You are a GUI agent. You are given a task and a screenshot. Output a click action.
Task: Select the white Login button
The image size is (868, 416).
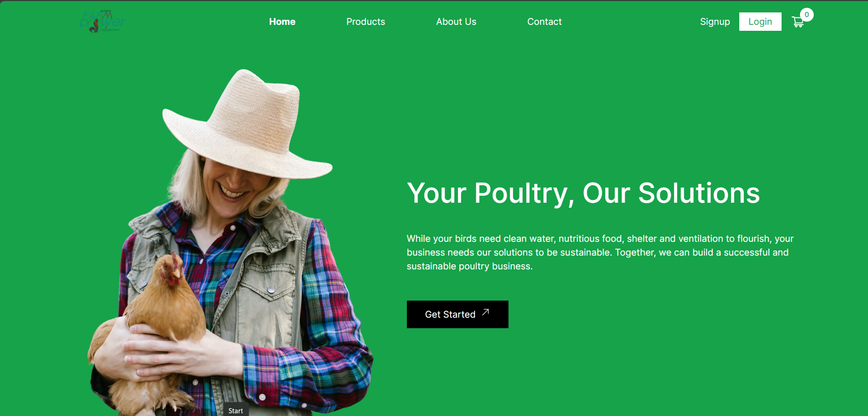tap(760, 22)
